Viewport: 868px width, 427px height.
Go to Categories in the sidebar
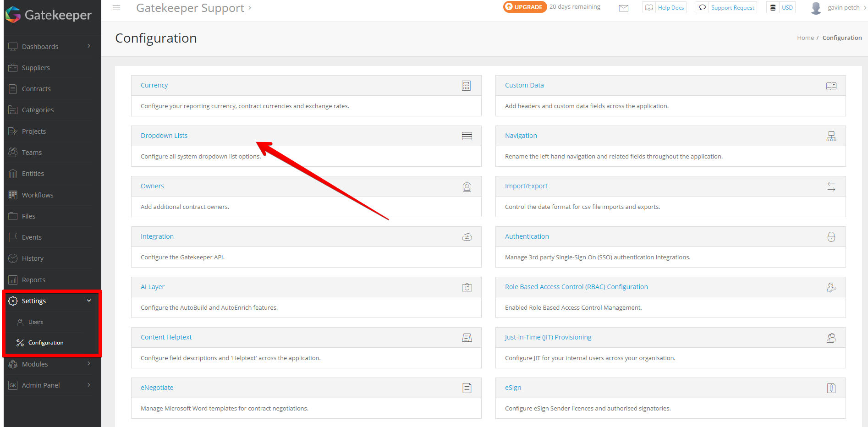click(38, 110)
